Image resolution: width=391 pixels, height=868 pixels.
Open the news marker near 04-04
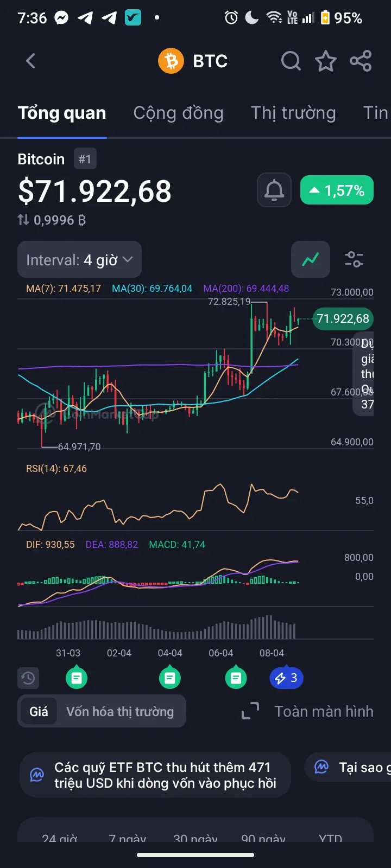(169, 676)
